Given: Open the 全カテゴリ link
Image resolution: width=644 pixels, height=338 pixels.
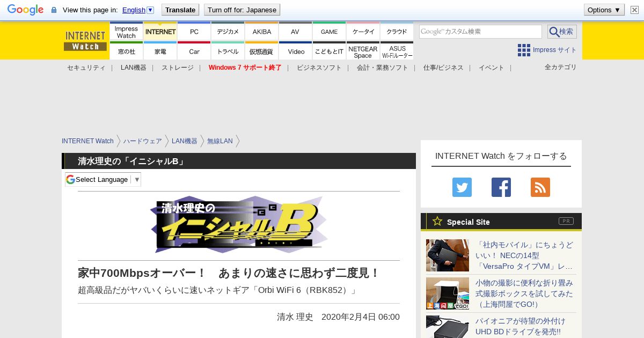Looking at the screenshot, I should [560, 67].
